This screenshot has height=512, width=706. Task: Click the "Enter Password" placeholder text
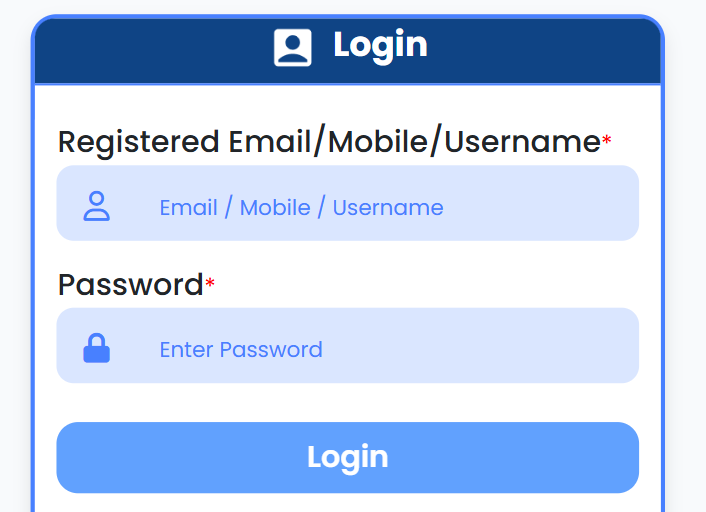241,350
